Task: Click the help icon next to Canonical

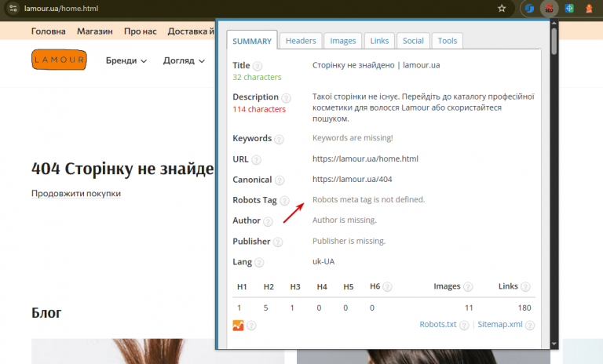Action: pyautogui.click(x=280, y=180)
